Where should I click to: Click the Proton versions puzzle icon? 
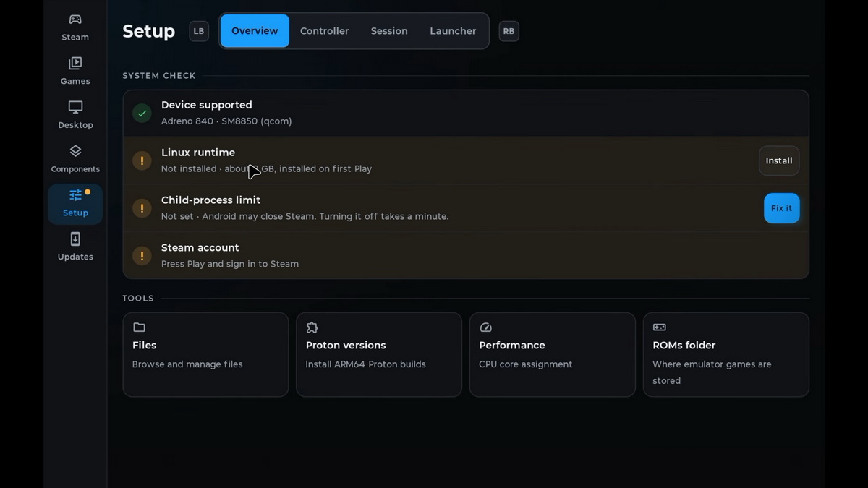(312, 328)
